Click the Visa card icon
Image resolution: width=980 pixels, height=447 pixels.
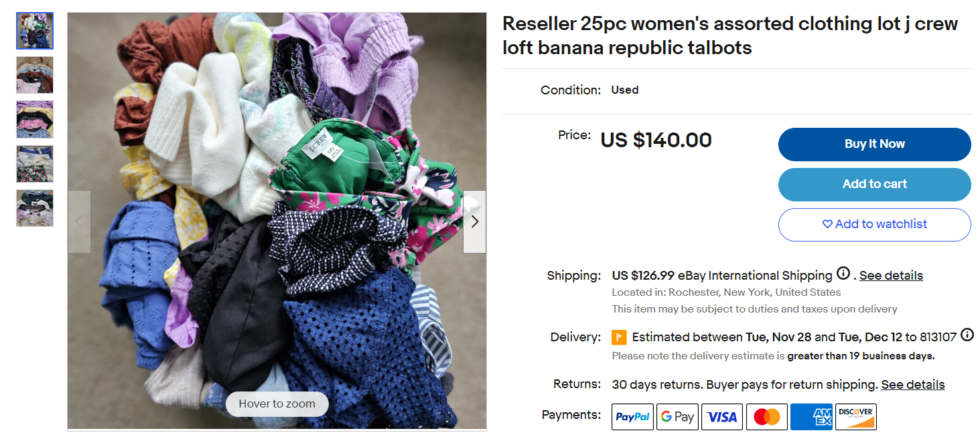tap(722, 417)
